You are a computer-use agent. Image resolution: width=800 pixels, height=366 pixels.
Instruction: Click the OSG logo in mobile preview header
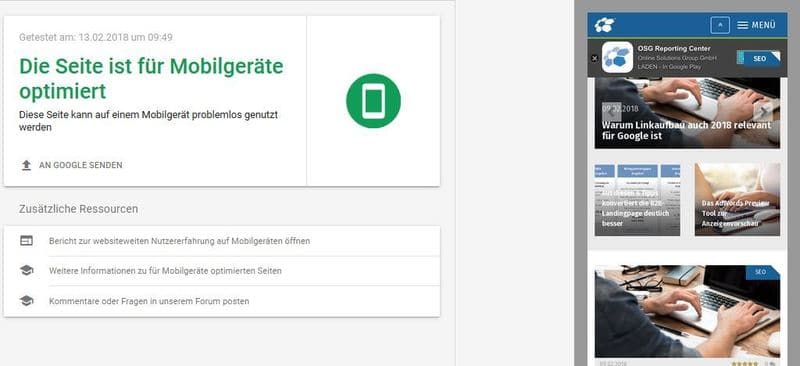605,25
